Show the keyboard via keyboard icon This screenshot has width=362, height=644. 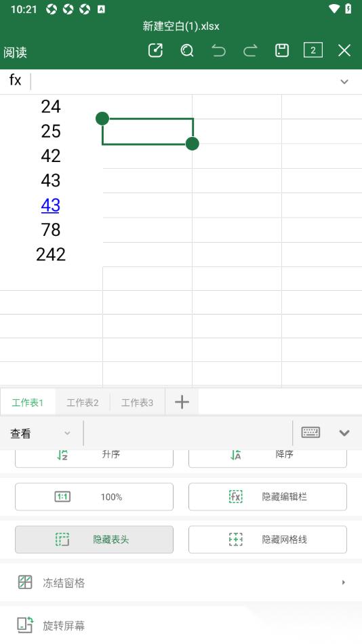pyautogui.click(x=310, y=432)
